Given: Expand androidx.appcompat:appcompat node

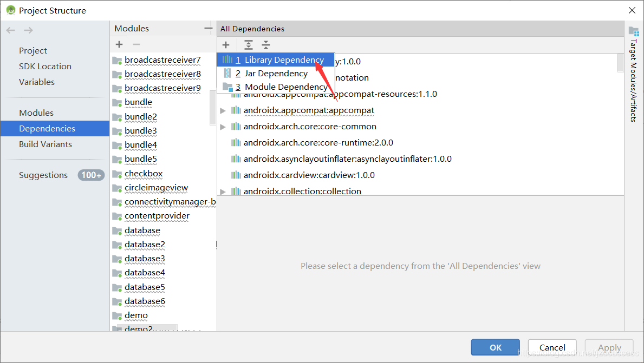Looking at the screenshot, I should coord(223,111).
